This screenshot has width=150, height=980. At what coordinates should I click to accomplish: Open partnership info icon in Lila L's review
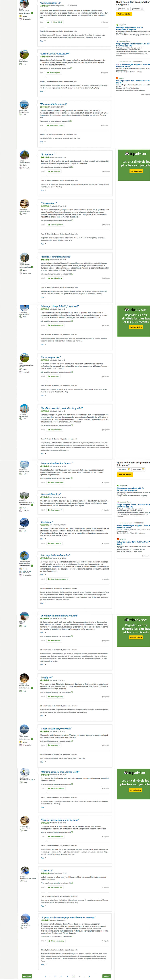click(x=72, y=372)
